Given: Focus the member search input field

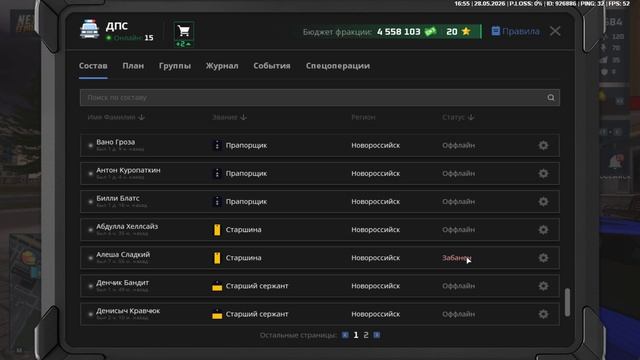Looking at the screenshot, I should 320,98.
